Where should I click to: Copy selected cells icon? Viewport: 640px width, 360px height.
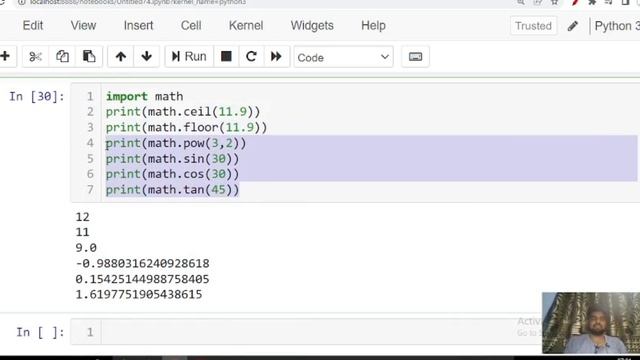click(x=62, y=56)
